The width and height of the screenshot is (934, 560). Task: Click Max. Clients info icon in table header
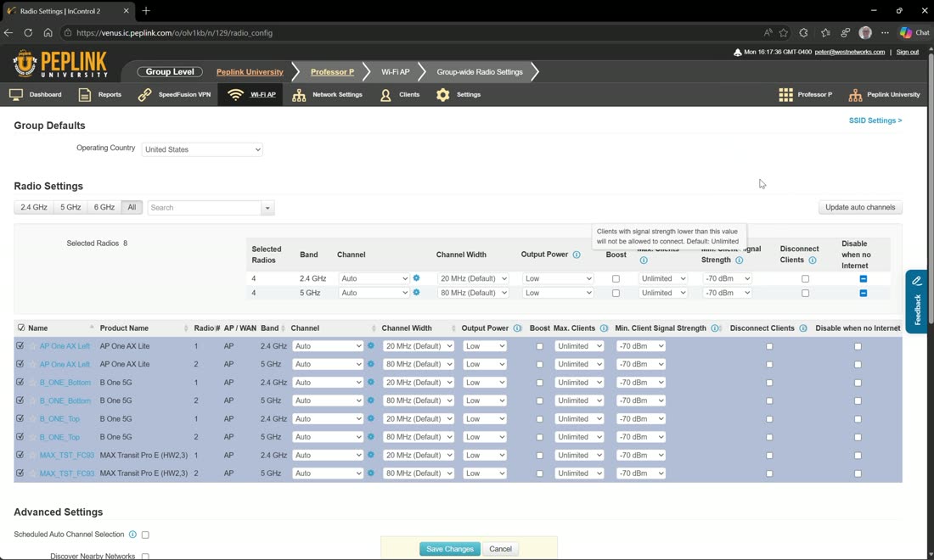[x=604, y=328]
